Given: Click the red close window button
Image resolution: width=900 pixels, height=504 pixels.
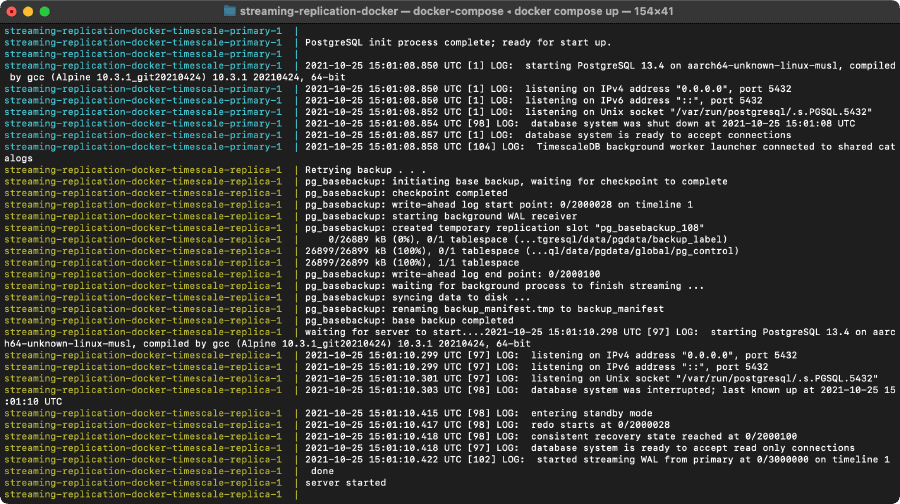Looking at the screenshot, I should click(x=11, y=11).
